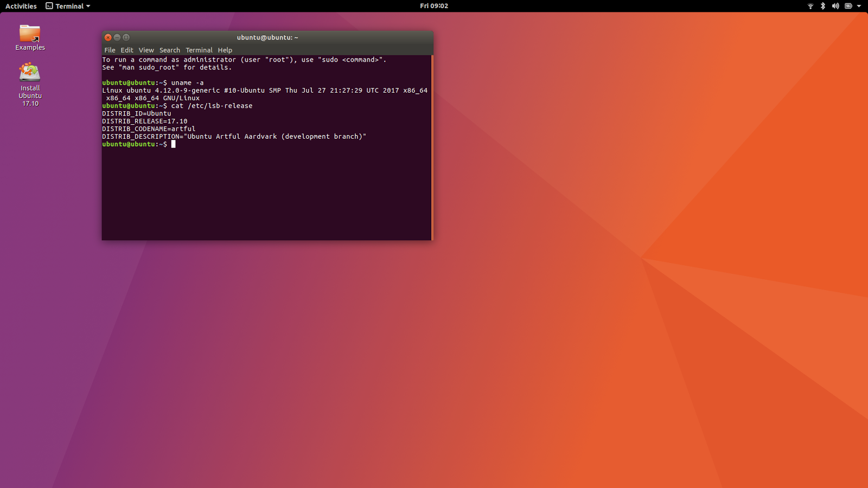The width and height of the screenshot is (868, 488).
Task: Expand the system menu arrow in top bar
Action: (x=859, y=6)
